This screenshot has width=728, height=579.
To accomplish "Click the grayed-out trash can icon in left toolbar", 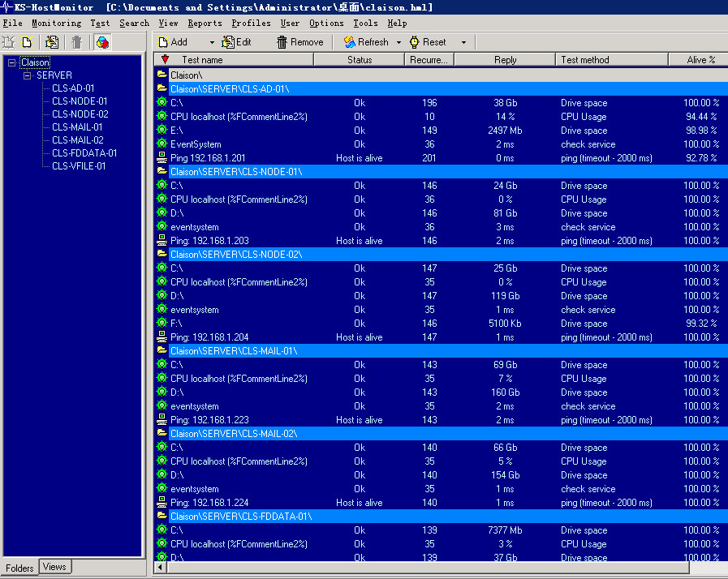I will (77, 42).
